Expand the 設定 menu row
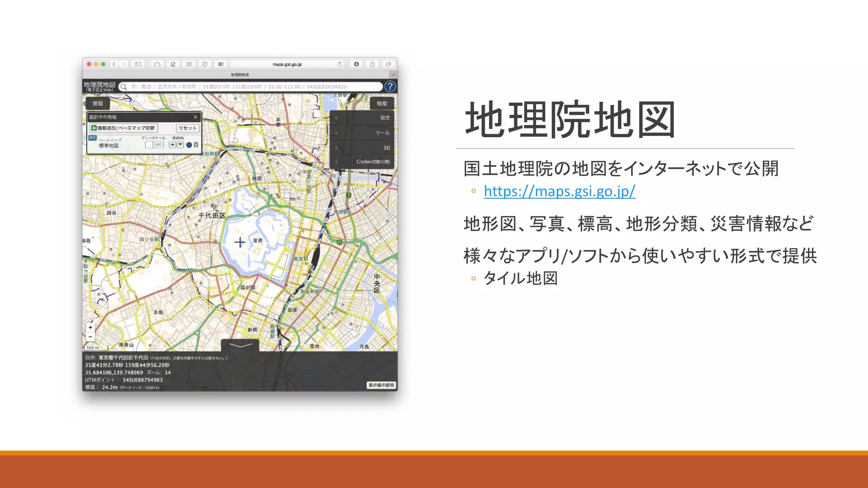The height and width of the screenshot is (488, 868). [x=362, y=118]
